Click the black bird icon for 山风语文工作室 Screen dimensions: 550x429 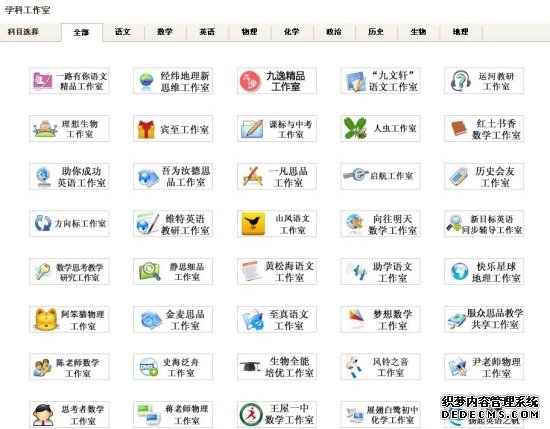pos(253,224)
